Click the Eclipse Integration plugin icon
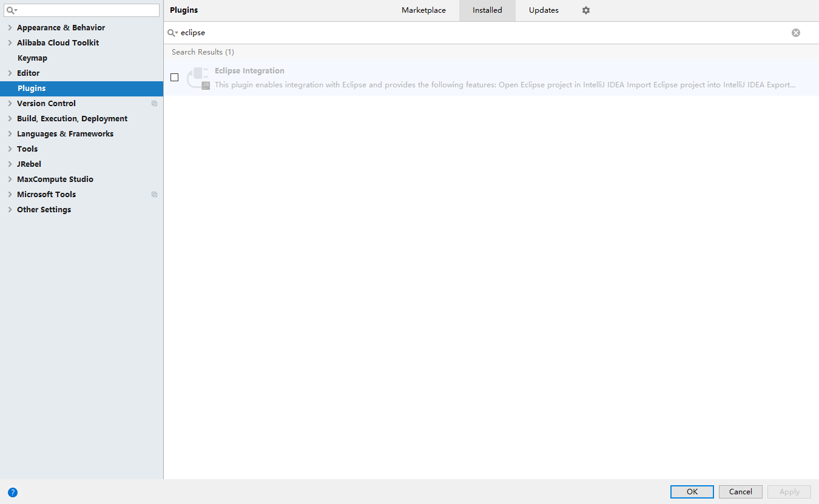Screen dimensions: 819x504 pyautogui.click(x=198, y=78)
